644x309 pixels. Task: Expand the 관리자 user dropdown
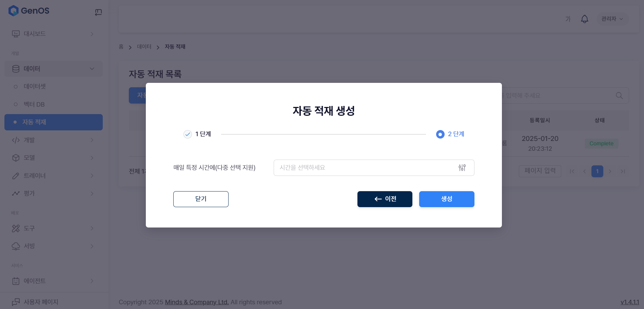click(612, 19)
